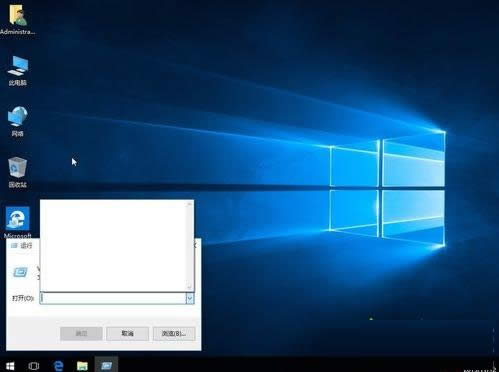Viewport: 499px width, 372px height.
Task: Expand the 打开 combo box dropdown arrow
Action: point(190,298)
